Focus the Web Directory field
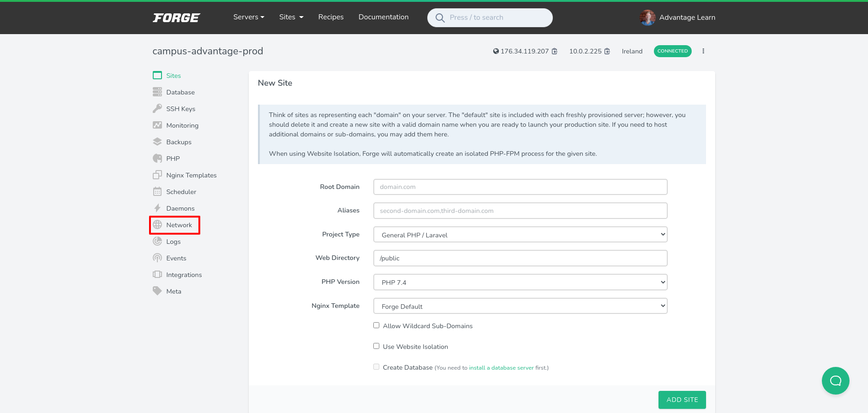Image resolution: width=868 pixels, height=413 pixels. pyautogui.click(x=520, y=258)
